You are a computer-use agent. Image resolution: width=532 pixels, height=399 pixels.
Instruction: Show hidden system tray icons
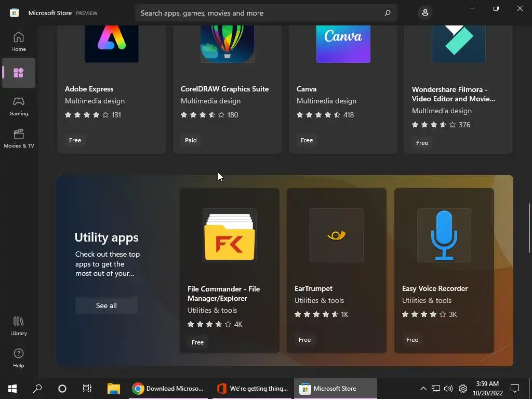[x=423, y=389]
